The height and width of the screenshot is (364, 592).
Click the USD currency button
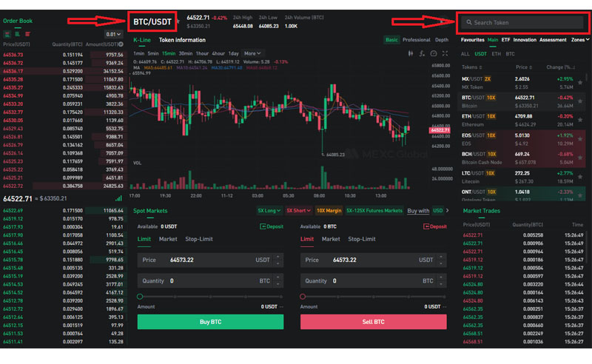(437, 211)
